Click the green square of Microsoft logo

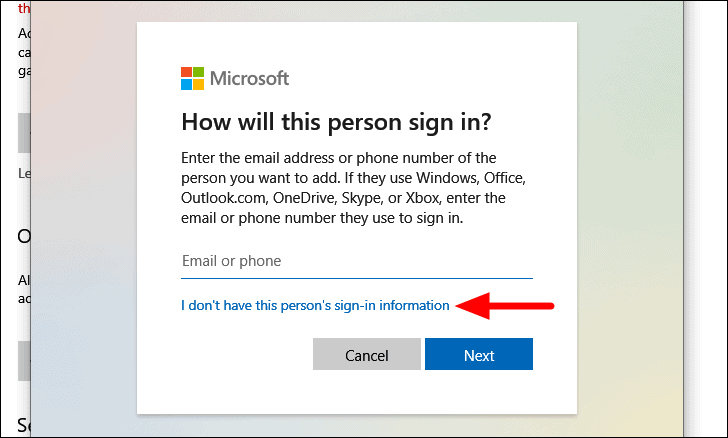(198, 72)
